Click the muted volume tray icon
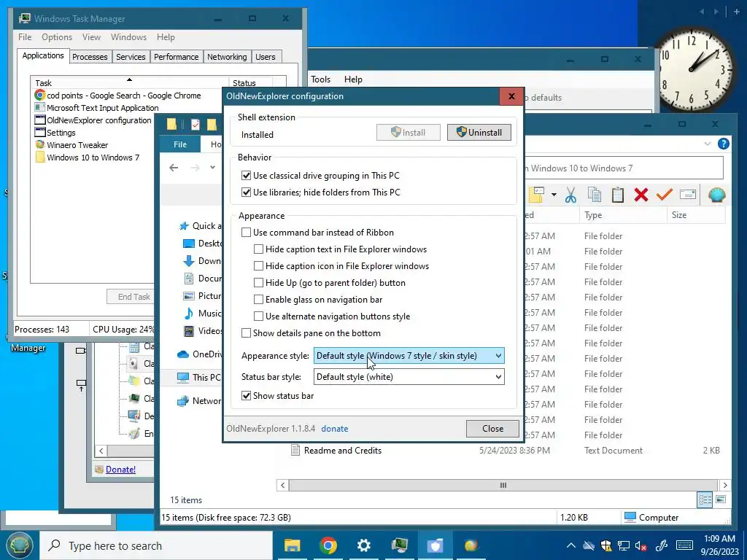 (x=640, y=545)
